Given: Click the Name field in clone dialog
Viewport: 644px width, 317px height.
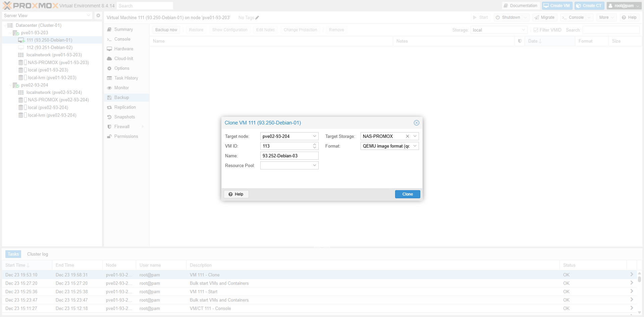Looking at the screenshot, I should pyautogui.click(x=289, y=156).
